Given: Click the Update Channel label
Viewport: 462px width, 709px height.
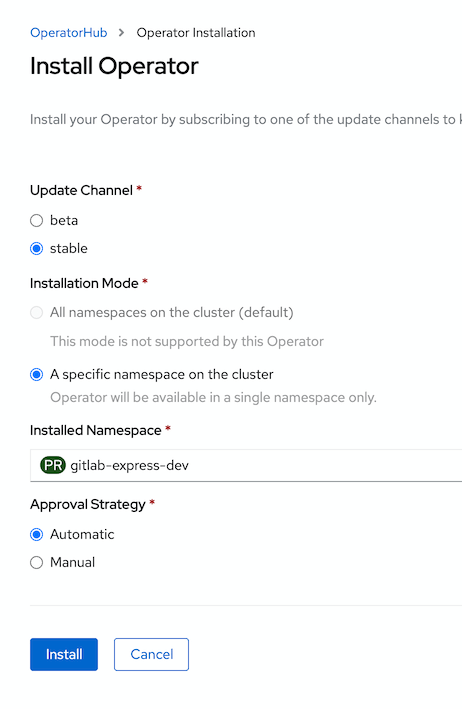Looking at the screenshot, I should coord(81,190).
